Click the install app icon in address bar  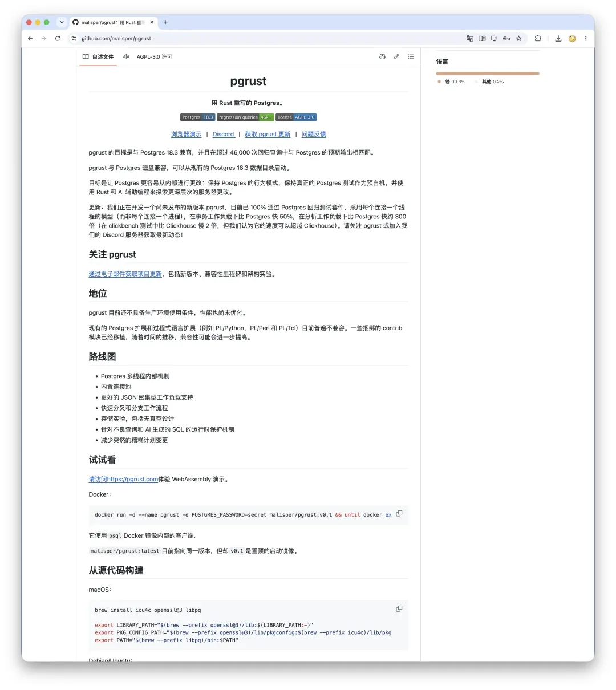tap(494, 39)
